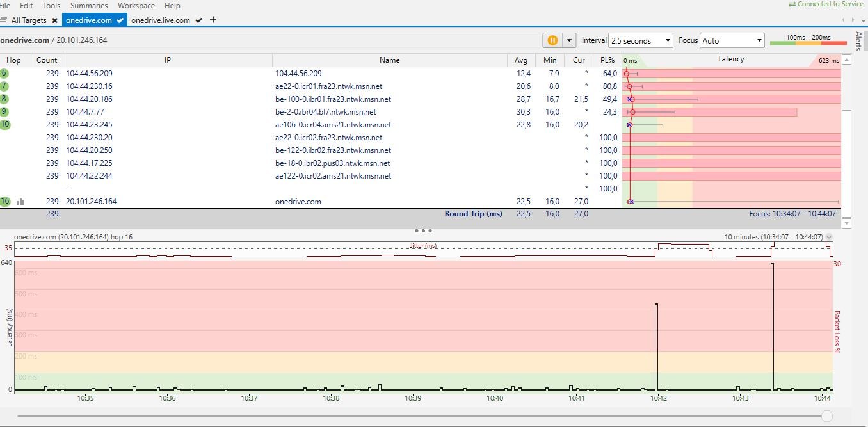The image size is (868, 427).
Task: Click the Connected to Service status link
Action: click(x=826, y=4)
